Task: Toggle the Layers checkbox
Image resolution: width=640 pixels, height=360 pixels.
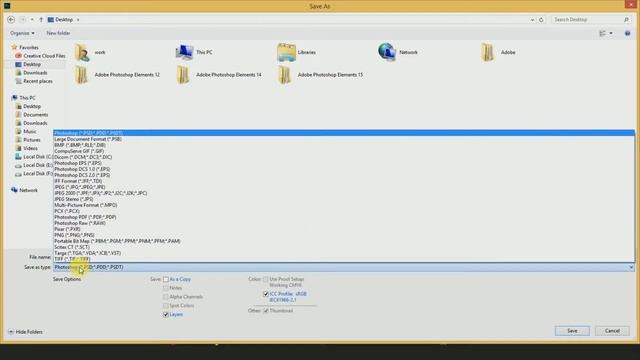Action: coord(166,315)
